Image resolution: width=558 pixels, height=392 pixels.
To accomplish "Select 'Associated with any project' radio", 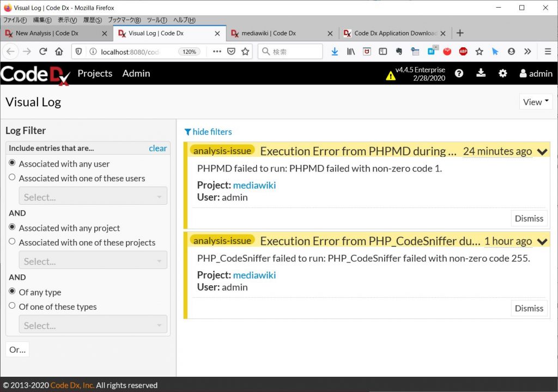I will (x=12, y=227).
